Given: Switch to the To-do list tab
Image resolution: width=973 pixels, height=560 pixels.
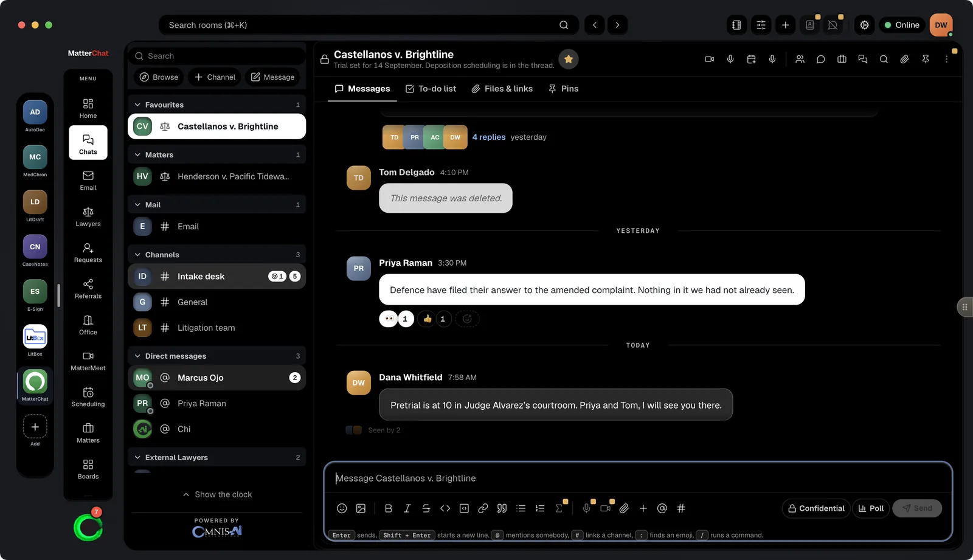Looking at the screenshot, I should pos(431,89).
